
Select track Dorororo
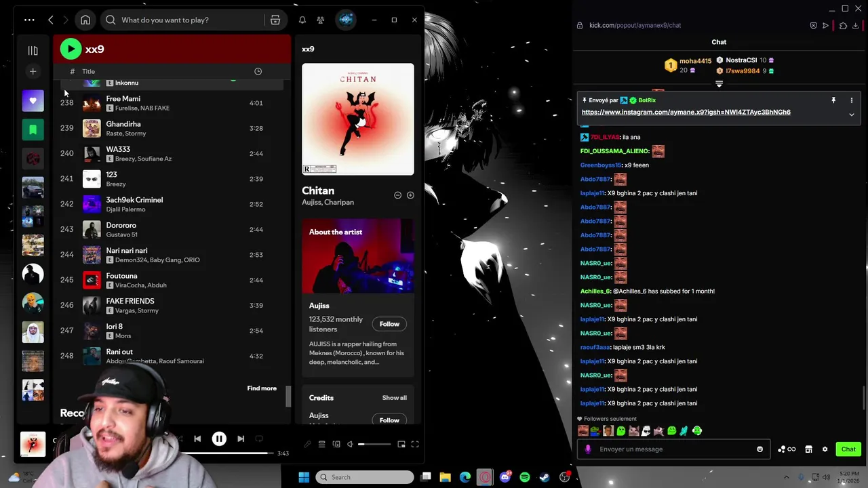tap(170, 229)
